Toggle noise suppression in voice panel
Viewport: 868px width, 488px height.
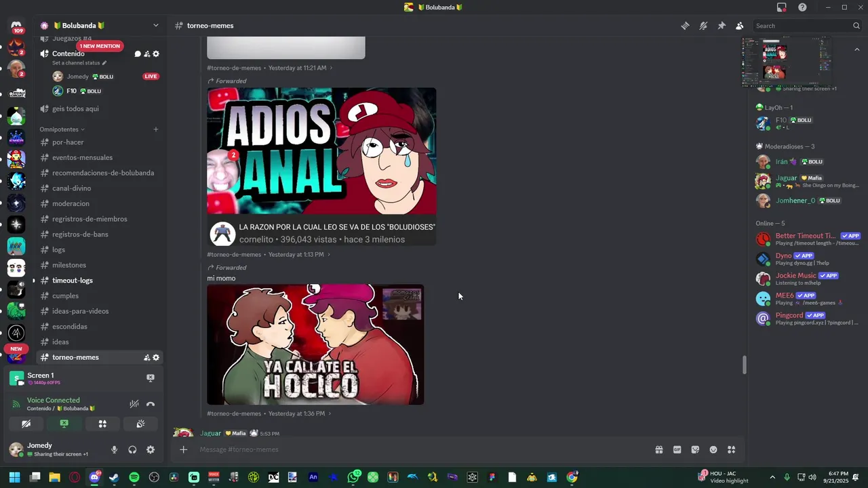(x=134, y=404)
